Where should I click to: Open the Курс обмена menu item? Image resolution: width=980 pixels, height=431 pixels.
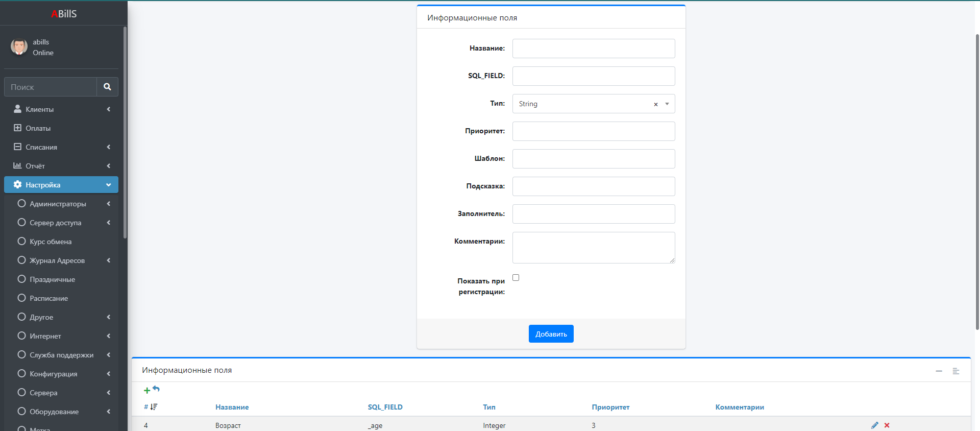pos(51,242)
